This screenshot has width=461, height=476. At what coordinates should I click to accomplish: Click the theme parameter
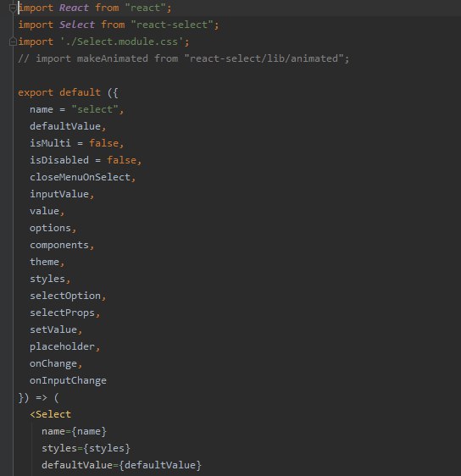click(x=44, y=262)
